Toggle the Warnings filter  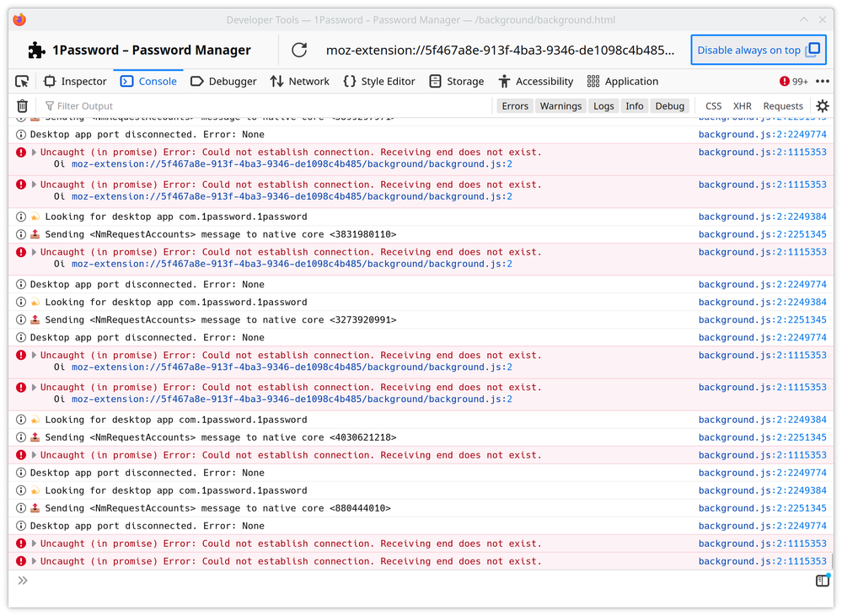(x=560, y=106)
